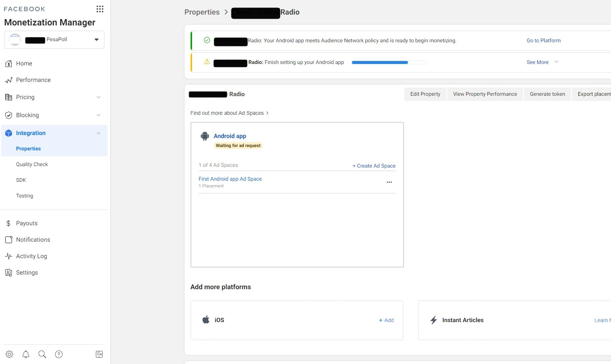Click the Generate token button
The height and width of the screenshot is (364, 611).
547,94
